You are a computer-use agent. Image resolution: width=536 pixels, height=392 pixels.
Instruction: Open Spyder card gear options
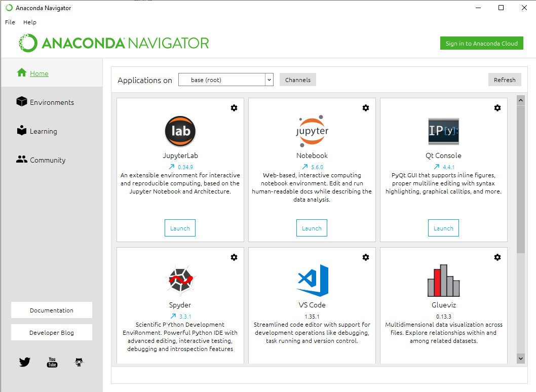click(234, 257)
